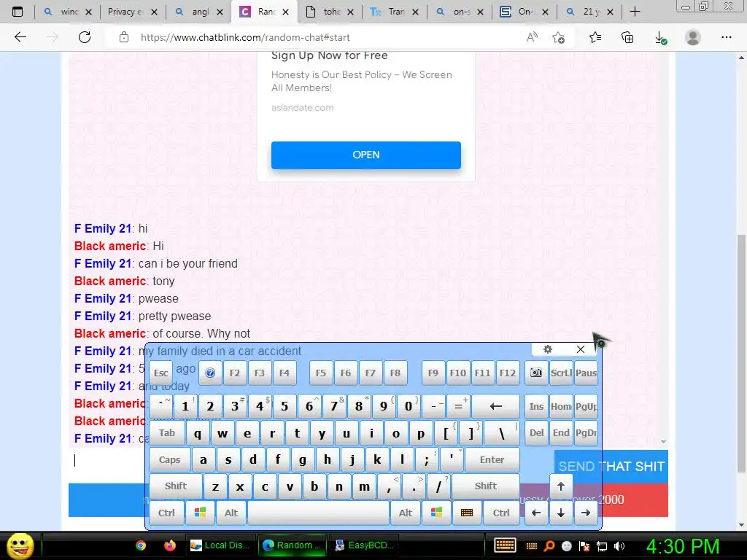Toggle the left Shift key
Image resolution: width=747 pixels, height=560 pixels.
coord(175,486)
